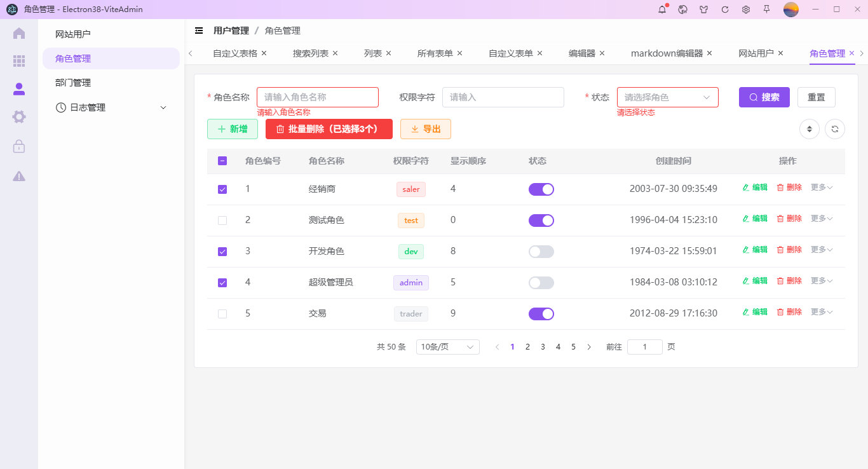Image resolution: width=868 pixels, height=469 pixels.
Task: Open the warning triangle sidebar icon
Action: pos(19,177)
